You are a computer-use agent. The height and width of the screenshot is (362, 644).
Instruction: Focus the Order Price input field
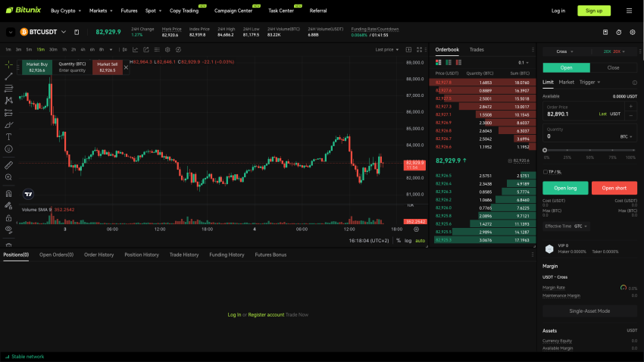point(583,111)
